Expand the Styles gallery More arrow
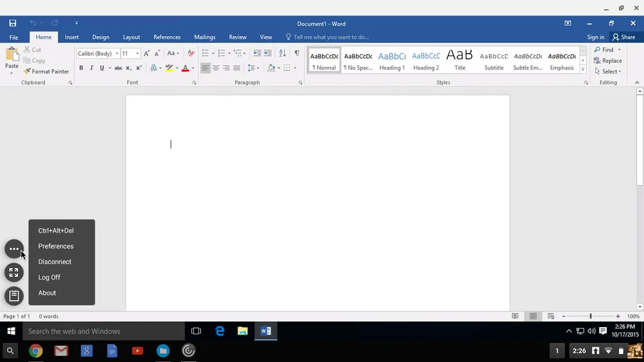644x362 pixels. [583, 70]
